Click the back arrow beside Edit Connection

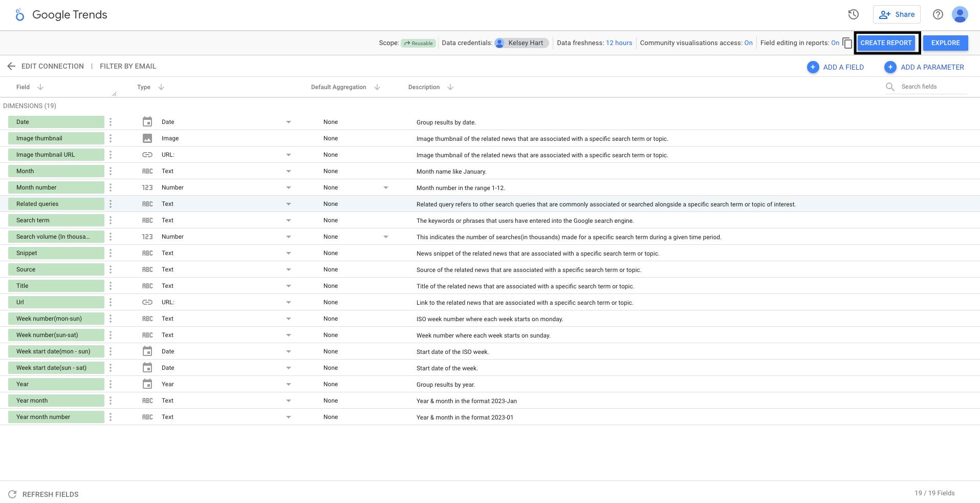coord(11,66)
